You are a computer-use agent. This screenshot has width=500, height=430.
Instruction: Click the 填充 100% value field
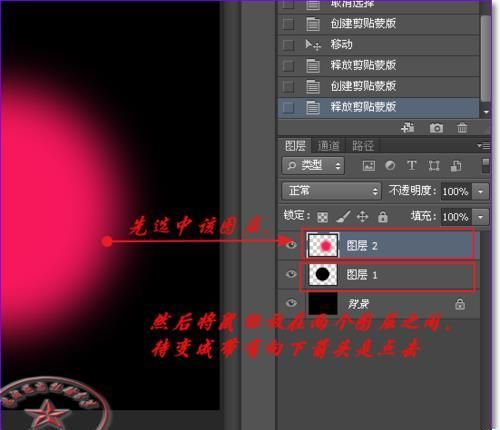(456, 217)
